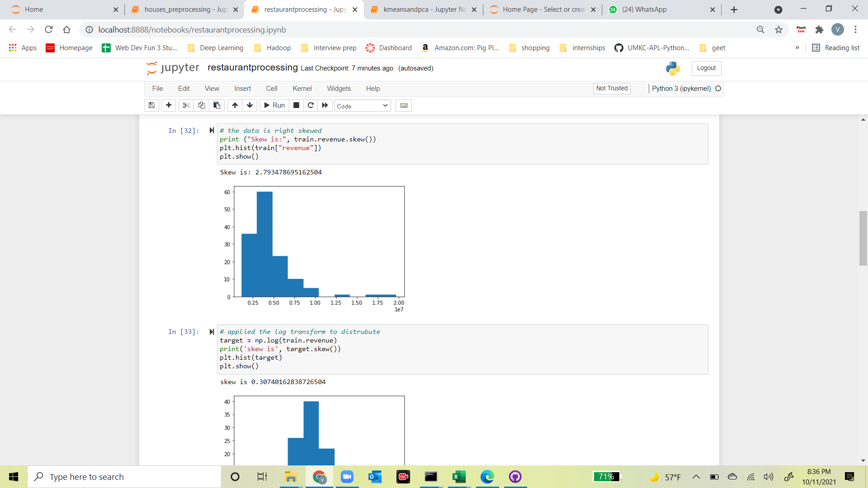
Task: Cut the selected cell with scissors icon
Action: tap(186, 105)
